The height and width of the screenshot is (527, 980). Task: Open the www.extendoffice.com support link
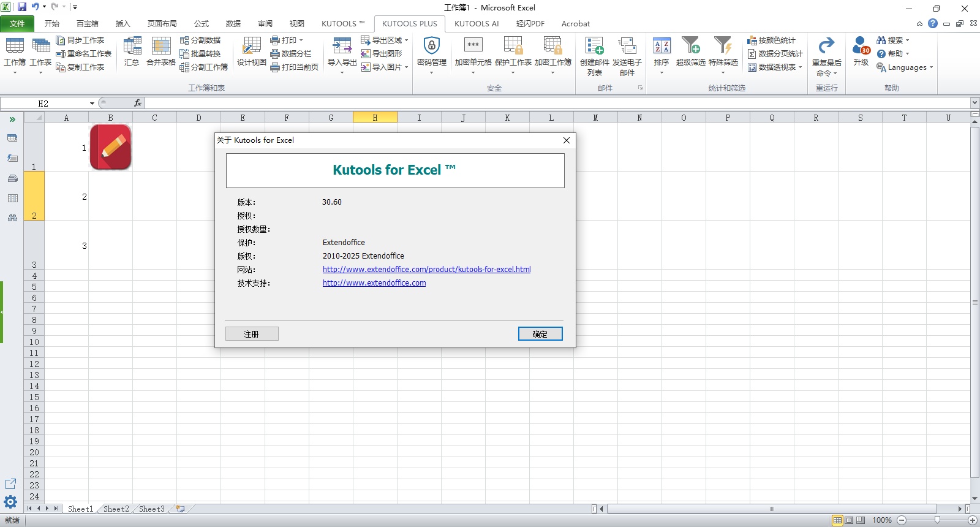[374, 283]
